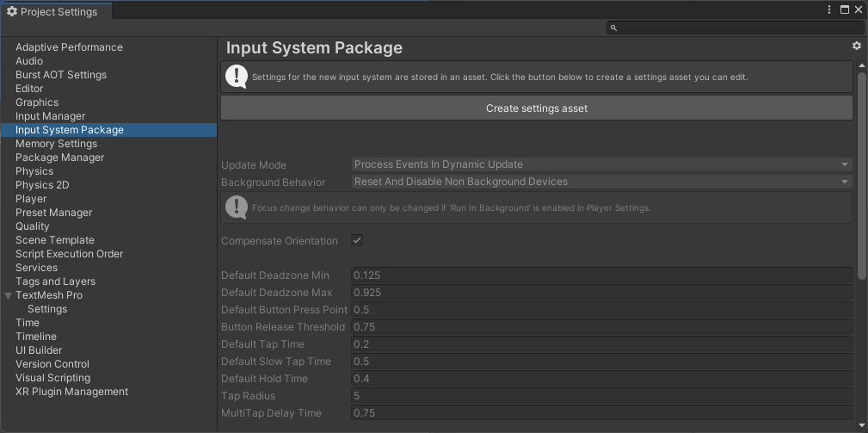Open the Player settings
The height and width of the screenshot is (433, 868).
[x=31, y=199]
